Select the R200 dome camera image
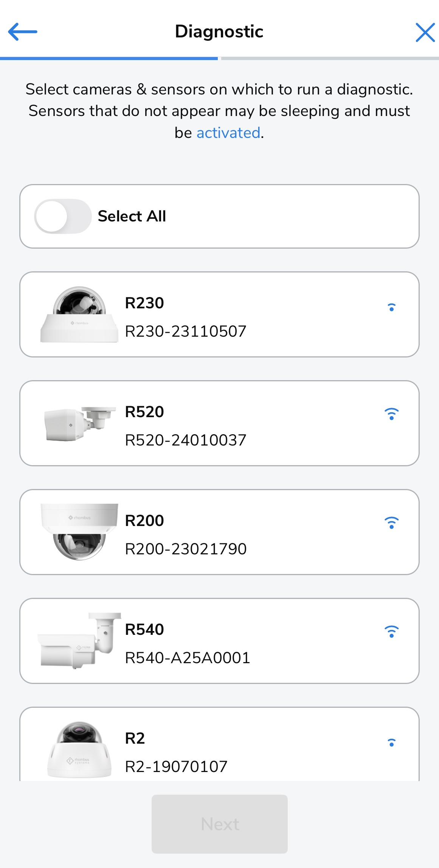Image resolution: width=439 pixels, height=868 pixels. (x=79, y=532)
